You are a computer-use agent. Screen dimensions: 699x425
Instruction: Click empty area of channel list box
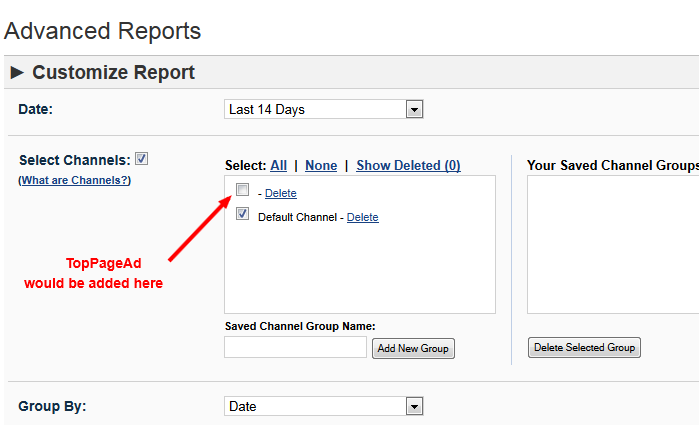(x=360, y=270)
